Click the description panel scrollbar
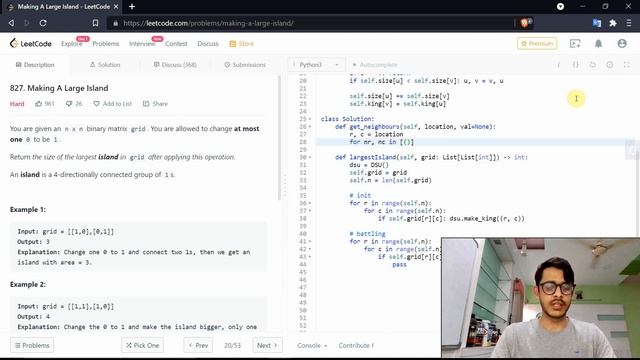640x360 pixels. (x=280, y=138)
